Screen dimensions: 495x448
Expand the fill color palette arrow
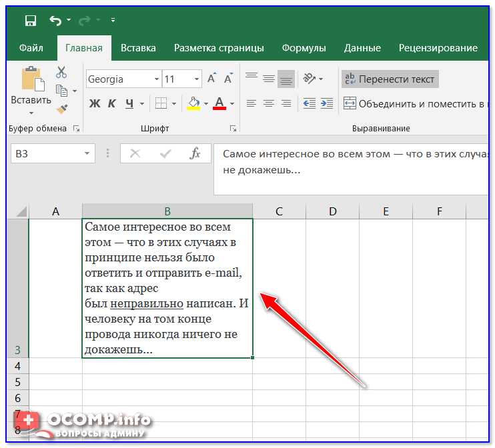[206, 103]
